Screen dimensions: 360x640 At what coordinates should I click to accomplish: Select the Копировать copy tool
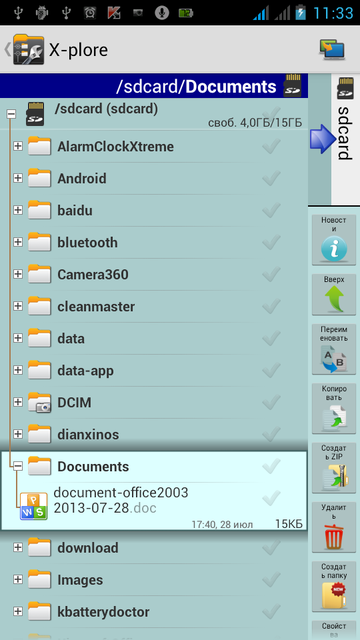(x=333, y=409)
